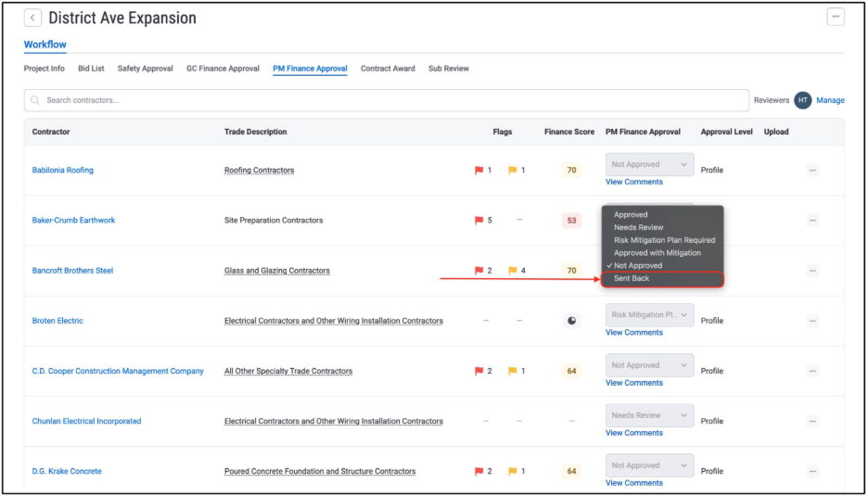This screenshot has width=868, height=496.
Task: Open the approval dropdown for D.G. Krake Concrete
Action: (649, 465)
